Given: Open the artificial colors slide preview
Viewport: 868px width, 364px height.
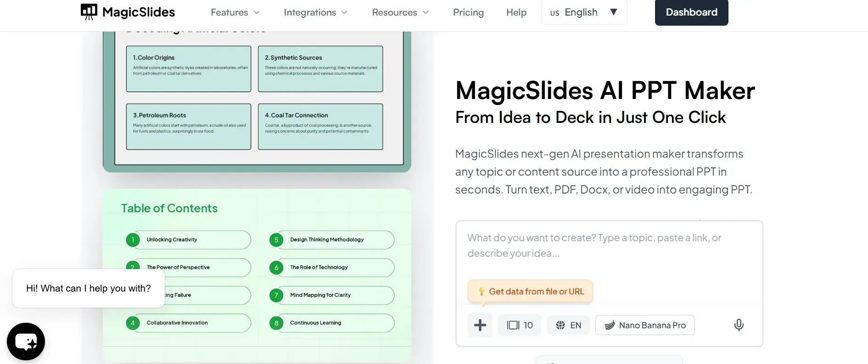Looking at the screenshot, I should [257, 102].
